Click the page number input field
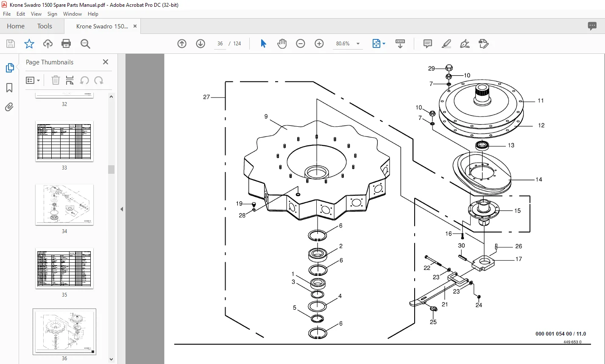This screenshot has width=605, height=364. click(220, 44)
